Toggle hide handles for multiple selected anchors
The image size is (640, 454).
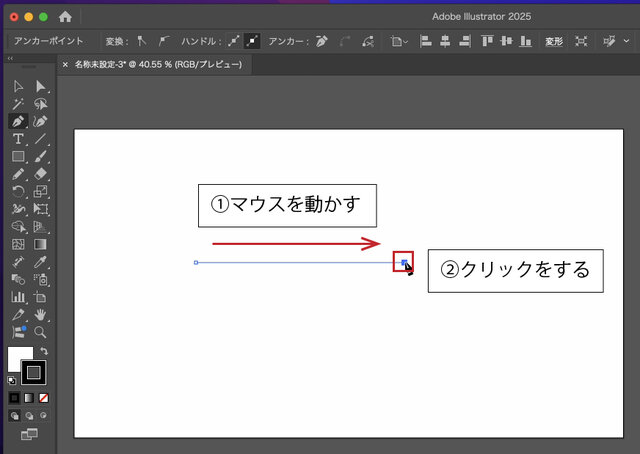click(x=252, y=41)
